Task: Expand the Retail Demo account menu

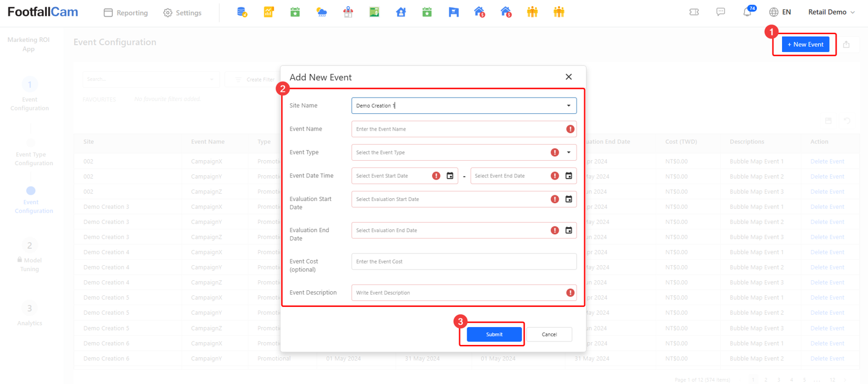Action: (831, 12)
